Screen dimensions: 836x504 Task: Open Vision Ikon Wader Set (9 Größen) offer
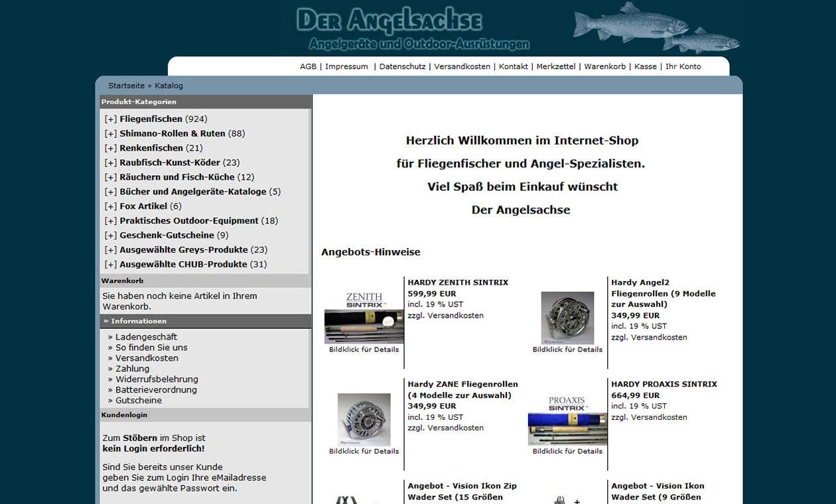[x=658, y=491]
